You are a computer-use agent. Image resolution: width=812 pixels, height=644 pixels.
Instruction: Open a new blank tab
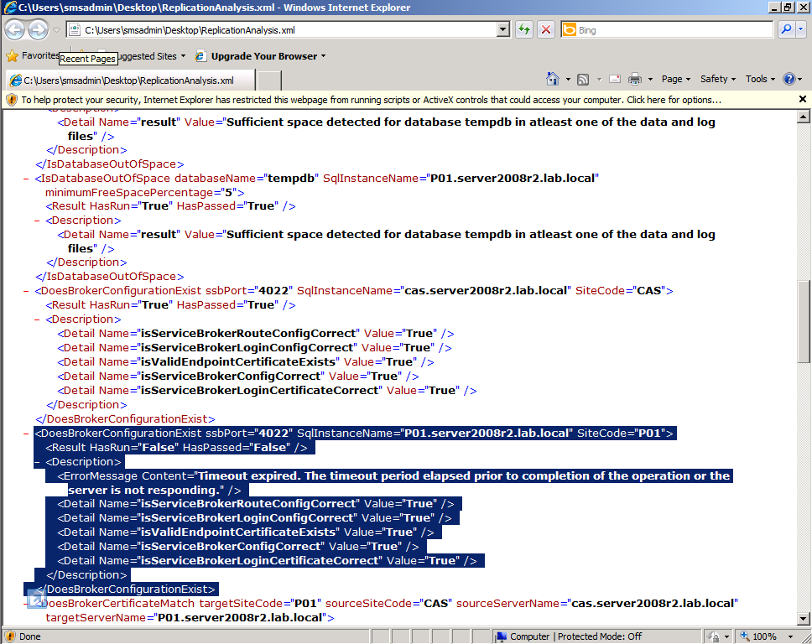pyautogui.click(x=269, y=80)
